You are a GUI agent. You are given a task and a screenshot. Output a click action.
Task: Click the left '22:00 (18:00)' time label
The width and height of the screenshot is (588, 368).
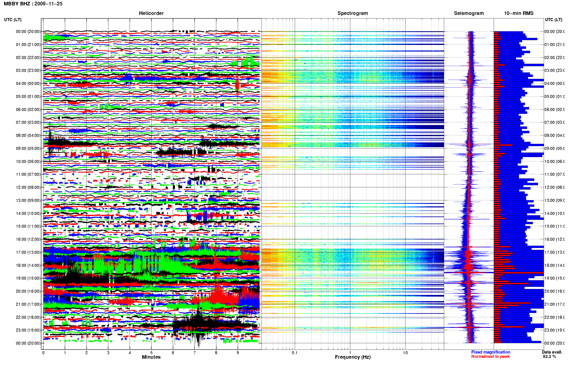point(28,317)
